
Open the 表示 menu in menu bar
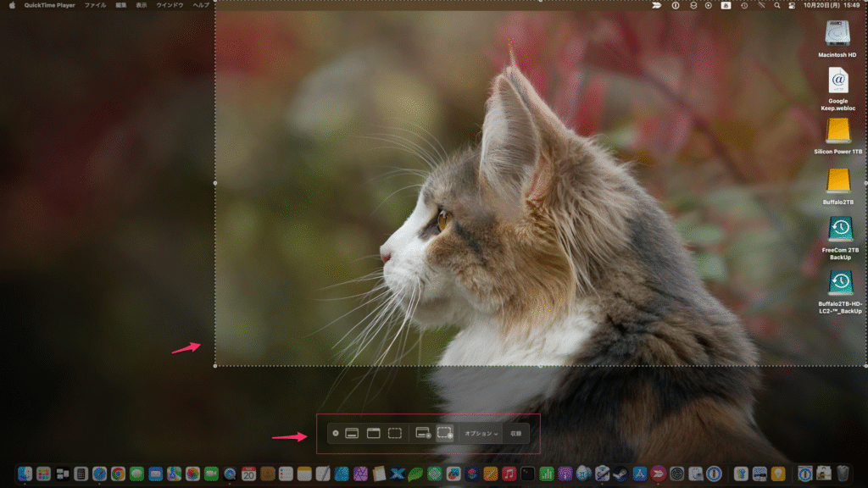tap(142, 5)
